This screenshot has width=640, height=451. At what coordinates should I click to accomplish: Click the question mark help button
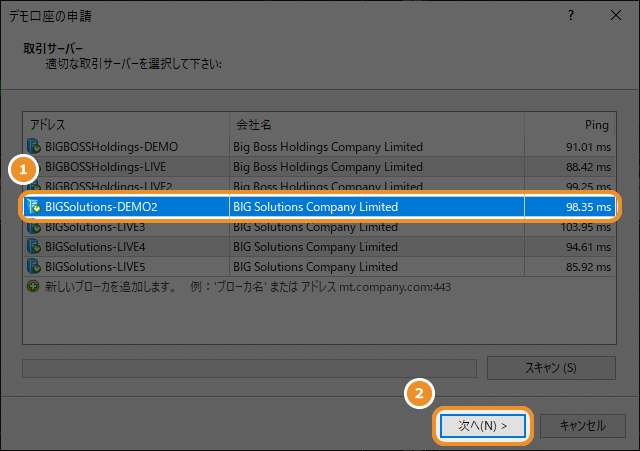click(x=571, y=16)
